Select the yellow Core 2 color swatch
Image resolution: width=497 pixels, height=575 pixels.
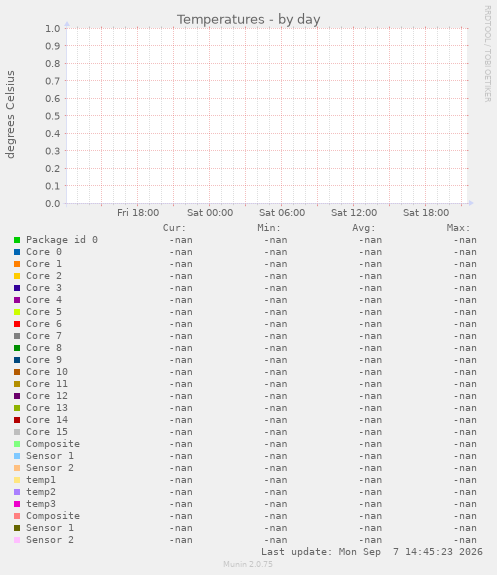pos(17,276)
